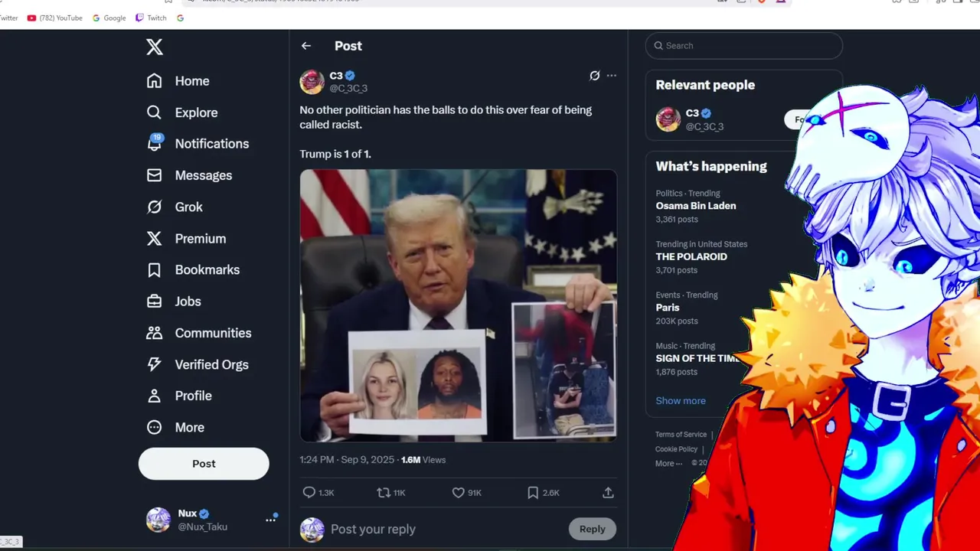Screen dimensions: 980x551
Task: Click the repost icon with 11K
Action: (384, 493)
